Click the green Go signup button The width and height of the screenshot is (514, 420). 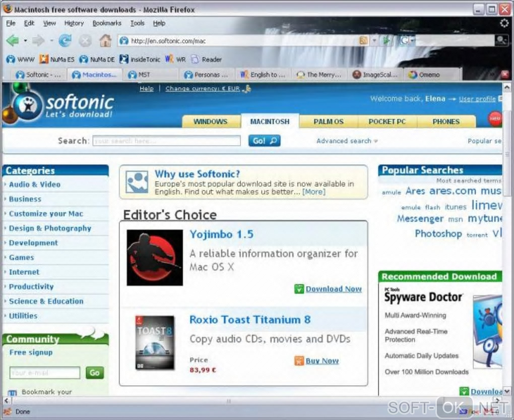coord(94,373)
